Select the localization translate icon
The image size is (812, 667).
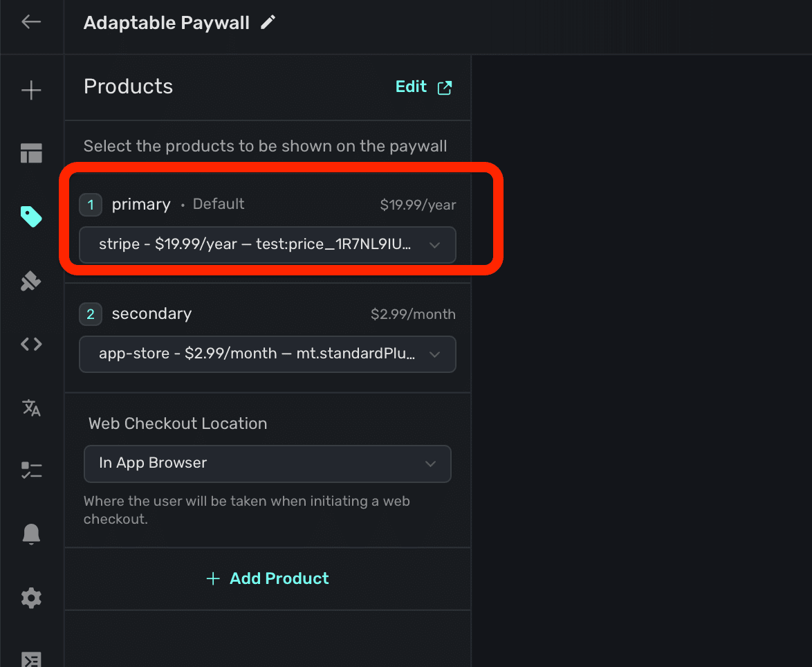click(x=31, y=408)
